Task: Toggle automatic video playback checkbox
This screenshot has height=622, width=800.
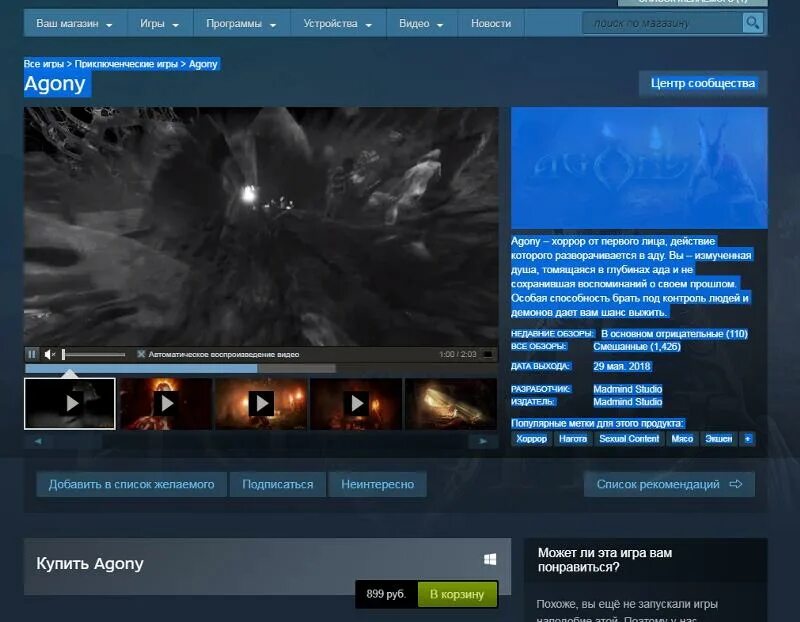Action: pos(141,354)
